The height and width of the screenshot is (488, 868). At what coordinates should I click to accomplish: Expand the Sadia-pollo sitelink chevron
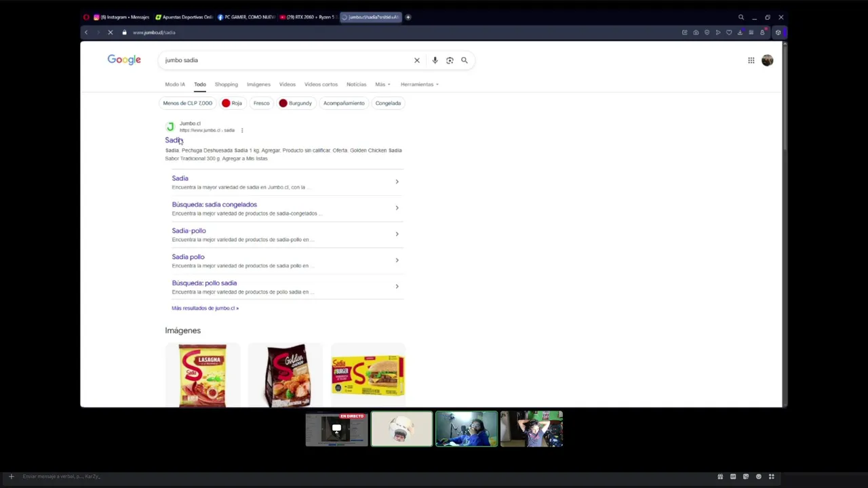(397, 234)
